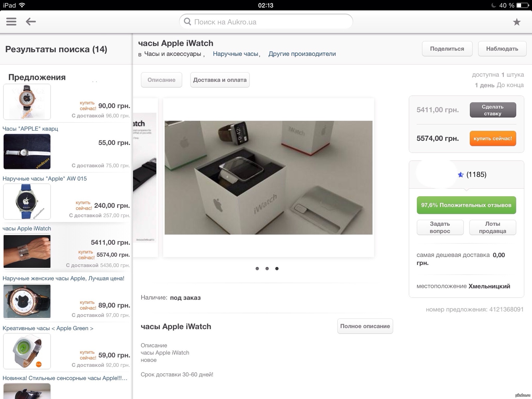Image resolution: width=532 pixels, height=399 pixels.
Task: Tap the 02:13 status bar clock
Action: pos(266,5)
